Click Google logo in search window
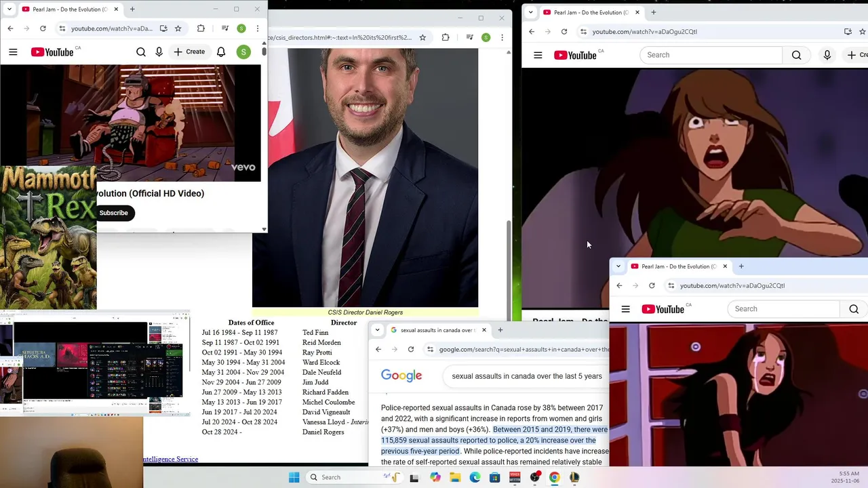 click(x=401, y=375)
